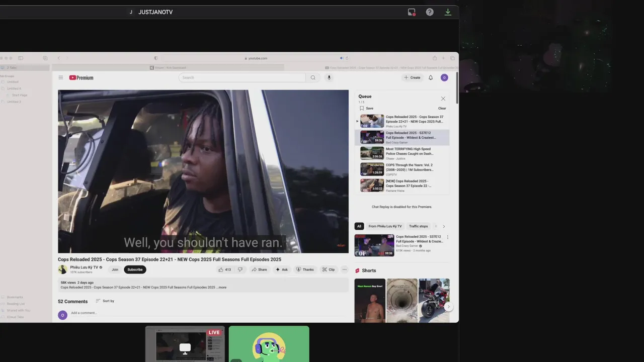Switch to the Kick Dashboard browser tab
644x362 pixels.
coord(168,67)
